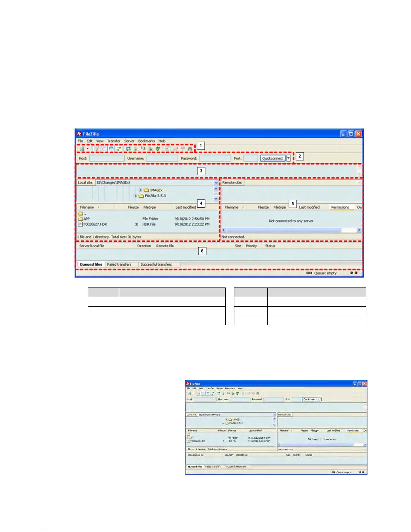Select FileZilla-3.5.3 folder in annotated window tree

pos(152,196)
